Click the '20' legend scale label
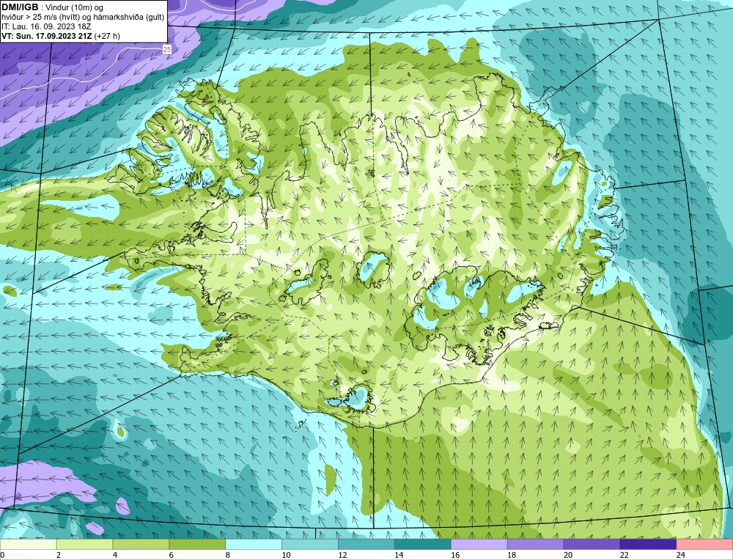This screenshot has width=733, height=560. pyautogui.click(x=567, y=555)
